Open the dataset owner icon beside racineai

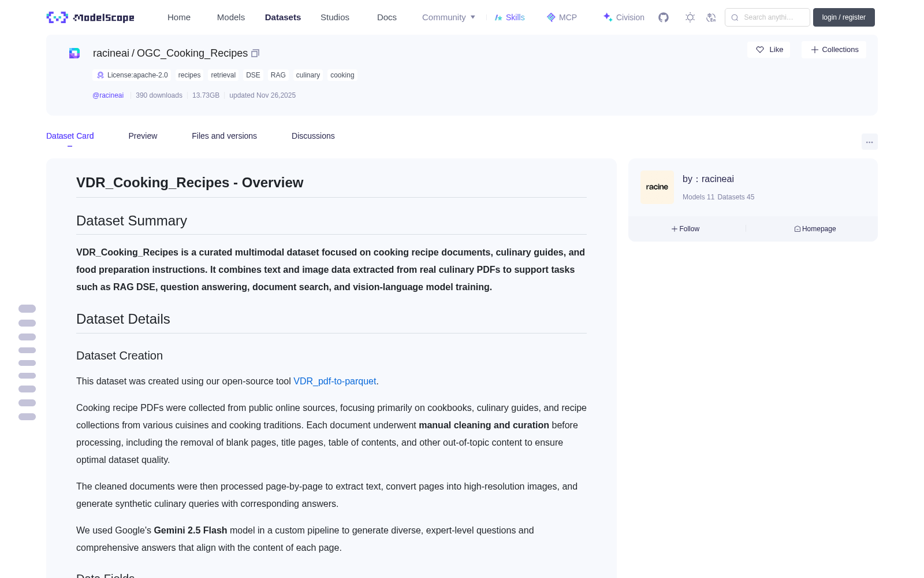point(74,53)
